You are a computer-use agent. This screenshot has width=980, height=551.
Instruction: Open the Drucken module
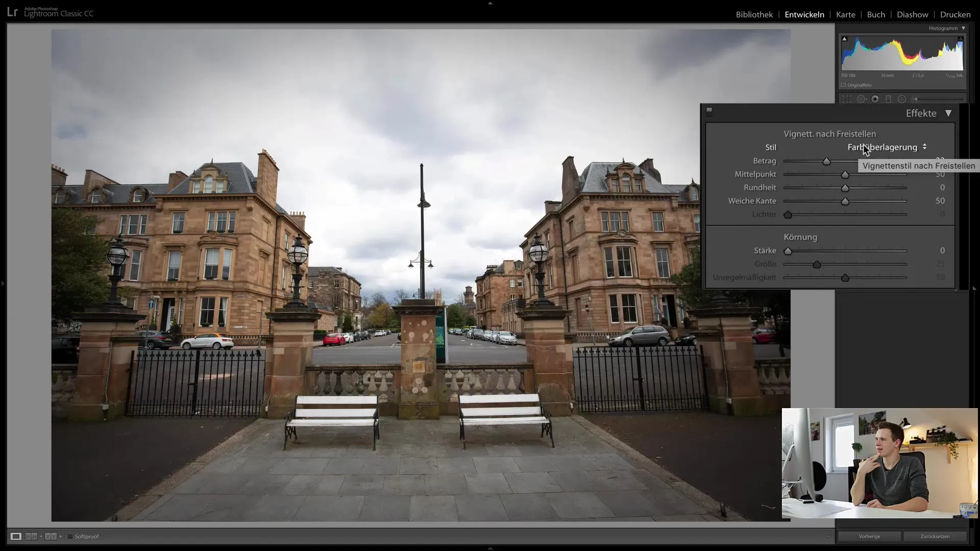point(955,14)
